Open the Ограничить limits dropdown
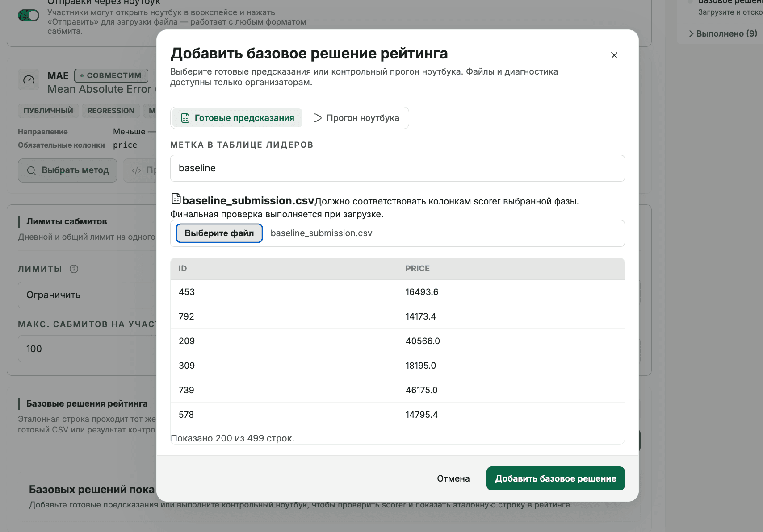The width and height of the screenshot is (763, 532). click(x=87, y=295)
